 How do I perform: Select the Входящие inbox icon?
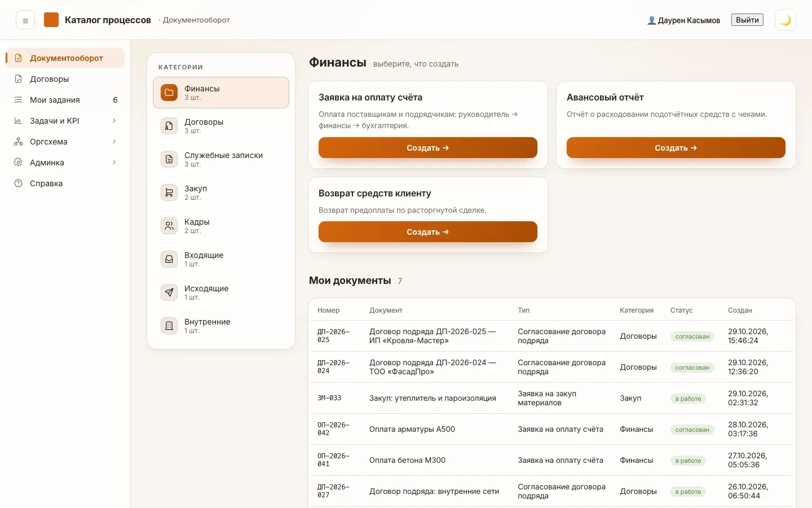click(169, 259)
